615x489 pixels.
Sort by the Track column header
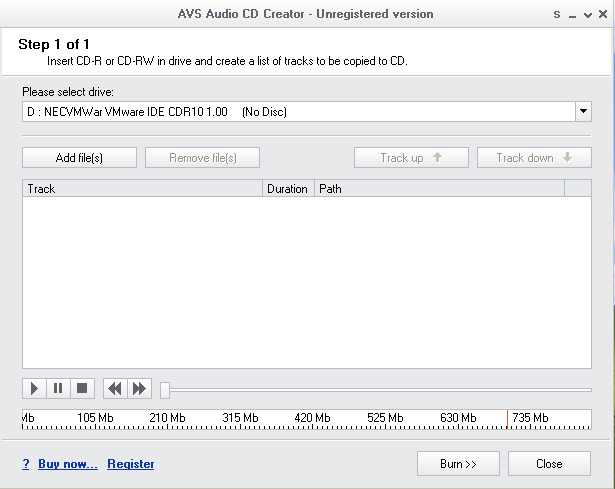(142, 189)
